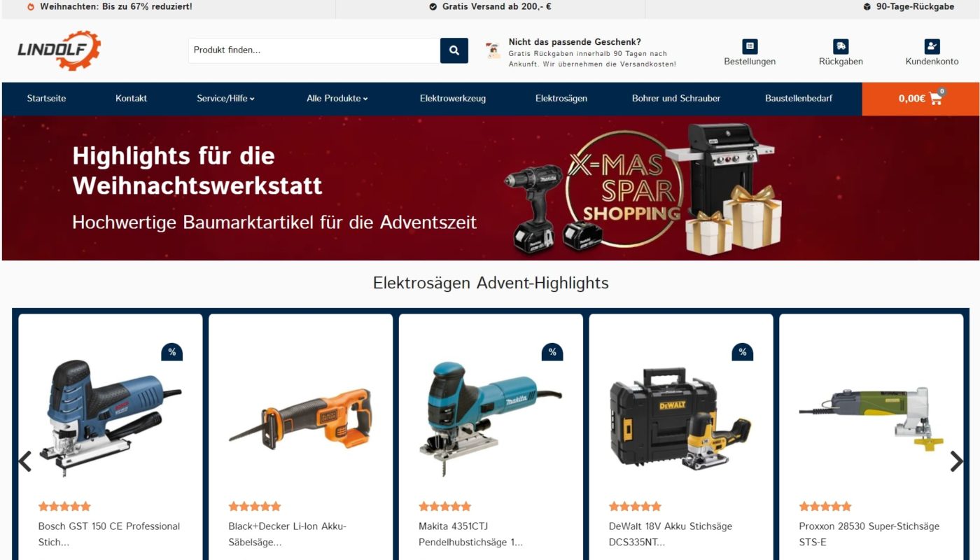The image size is (980, 560).
Task: Click the Lindolf gear logo
Action: (59, 50)
